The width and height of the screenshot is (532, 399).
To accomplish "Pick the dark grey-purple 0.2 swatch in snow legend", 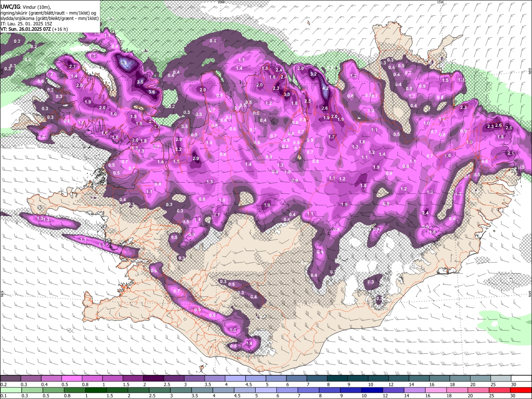I will 10,378.
